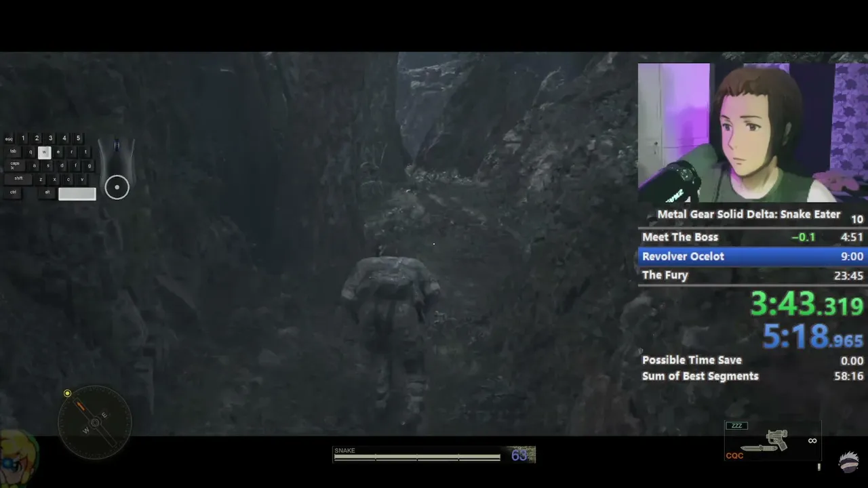Click the d key in keyboard overlay
The height and width of the screenshot is (488, 868).
pos(62,165)
